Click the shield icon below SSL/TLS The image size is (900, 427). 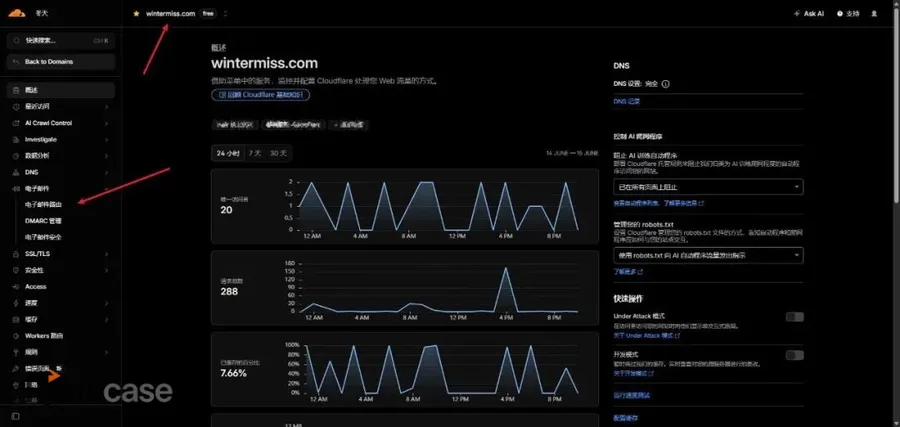15,270
